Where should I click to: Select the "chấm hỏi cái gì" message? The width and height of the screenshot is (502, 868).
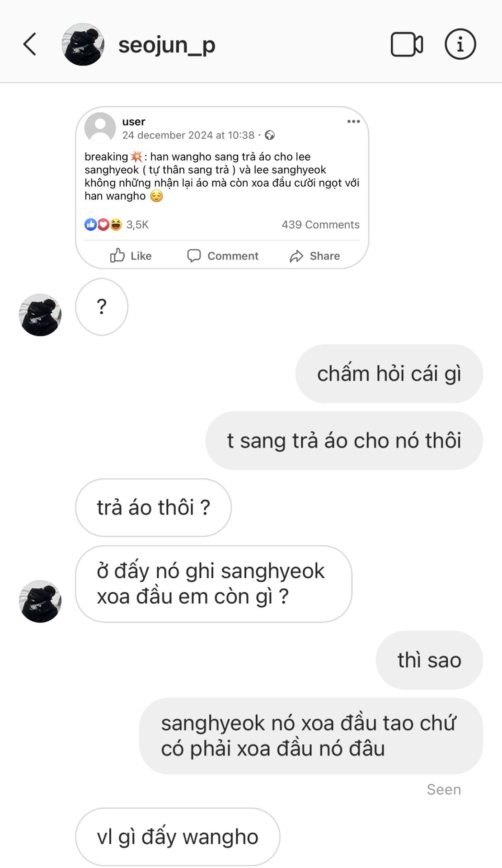tap(389, 374)
